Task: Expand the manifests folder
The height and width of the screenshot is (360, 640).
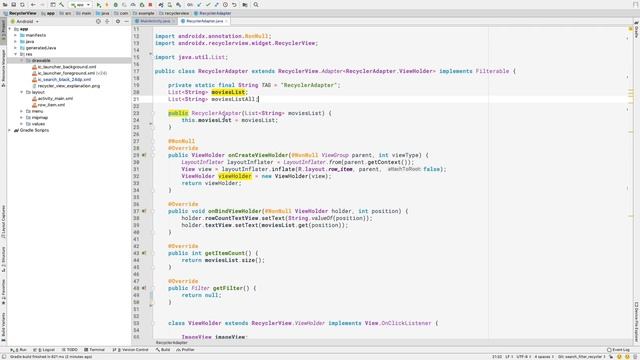Action: click(16, 35)
